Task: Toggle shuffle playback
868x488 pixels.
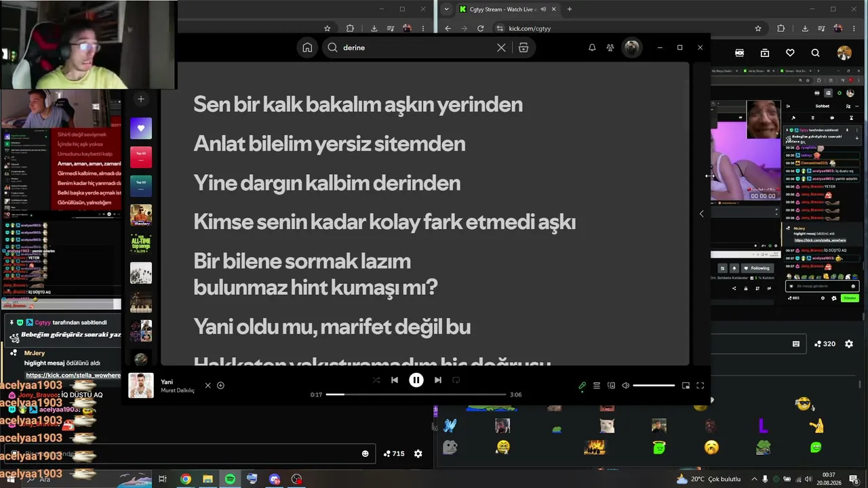Action: [x=376, y=380]
